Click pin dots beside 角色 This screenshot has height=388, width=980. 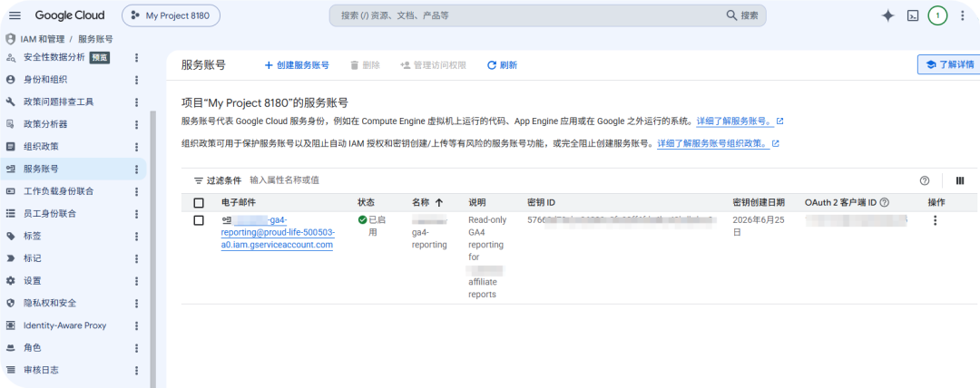coord(137,347)
